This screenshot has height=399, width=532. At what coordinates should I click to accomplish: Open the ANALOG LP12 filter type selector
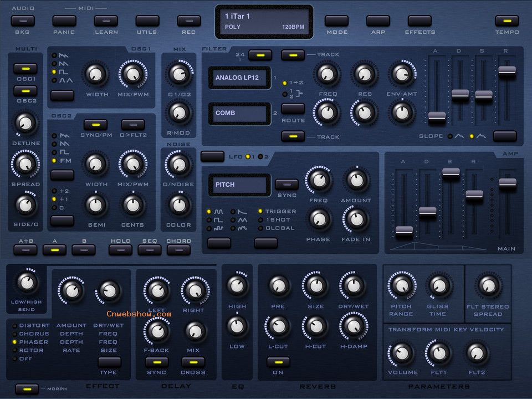pos(239,78)
